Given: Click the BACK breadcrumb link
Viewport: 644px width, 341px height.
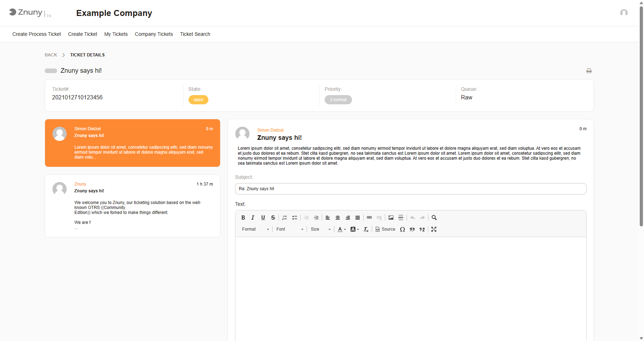Looking at the screenshot, I should tap(51, 55).
